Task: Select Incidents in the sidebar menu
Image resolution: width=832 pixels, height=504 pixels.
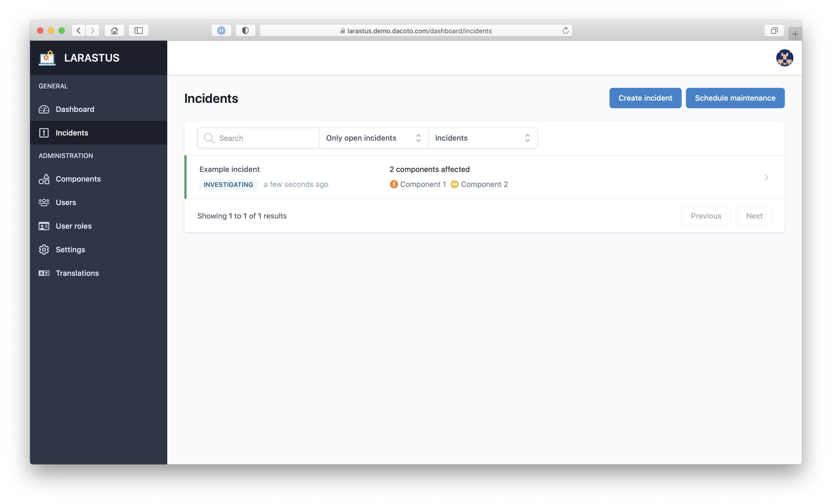Action: [72, 133]
